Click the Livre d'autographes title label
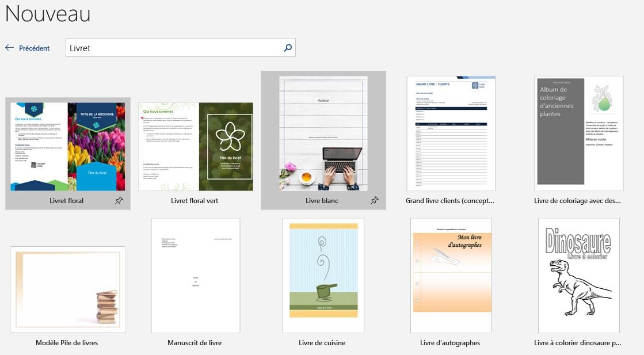Viewport: 644px width, 355px height. (451, 342)
